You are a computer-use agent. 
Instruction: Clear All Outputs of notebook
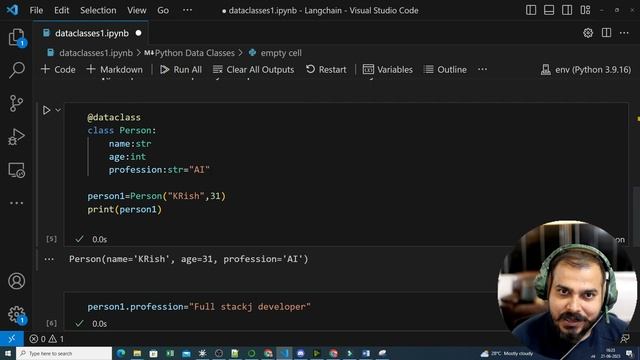tap(253, 70)
